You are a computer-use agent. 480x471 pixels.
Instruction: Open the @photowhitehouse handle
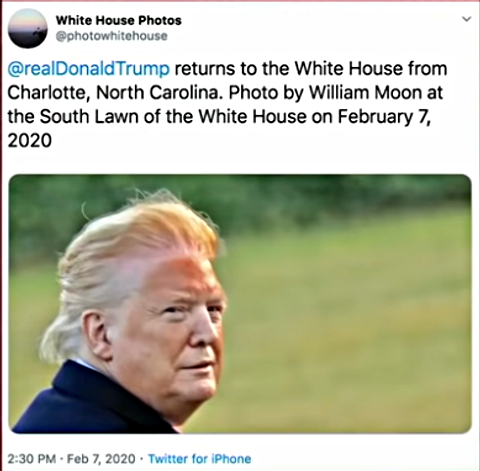(112, 36)
